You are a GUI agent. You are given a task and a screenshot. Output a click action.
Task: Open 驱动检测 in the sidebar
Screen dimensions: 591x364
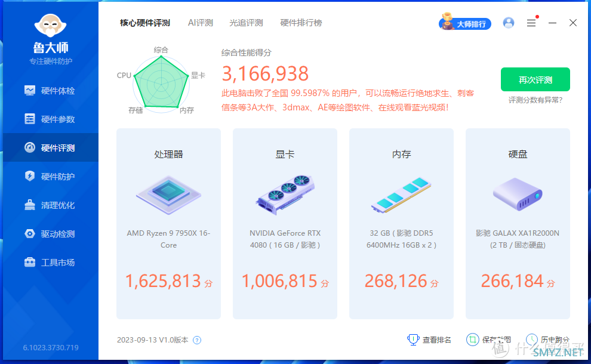tap(51, 234)
